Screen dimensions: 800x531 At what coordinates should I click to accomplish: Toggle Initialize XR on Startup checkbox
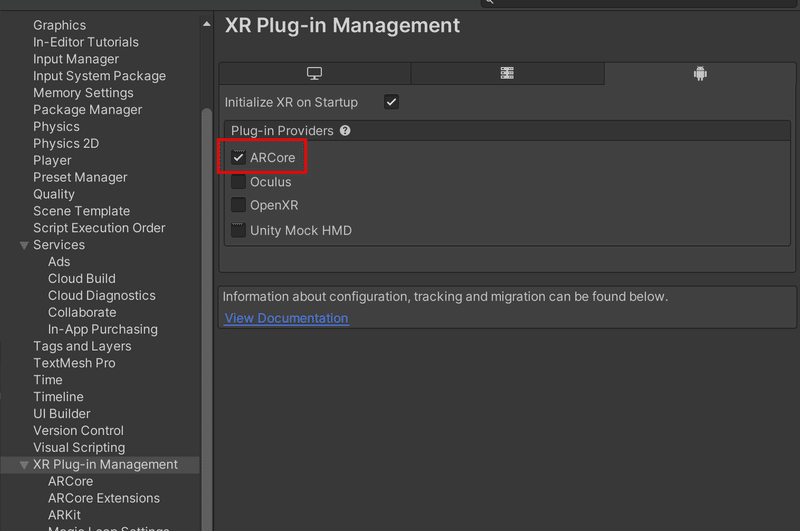(x=391, y=102)
